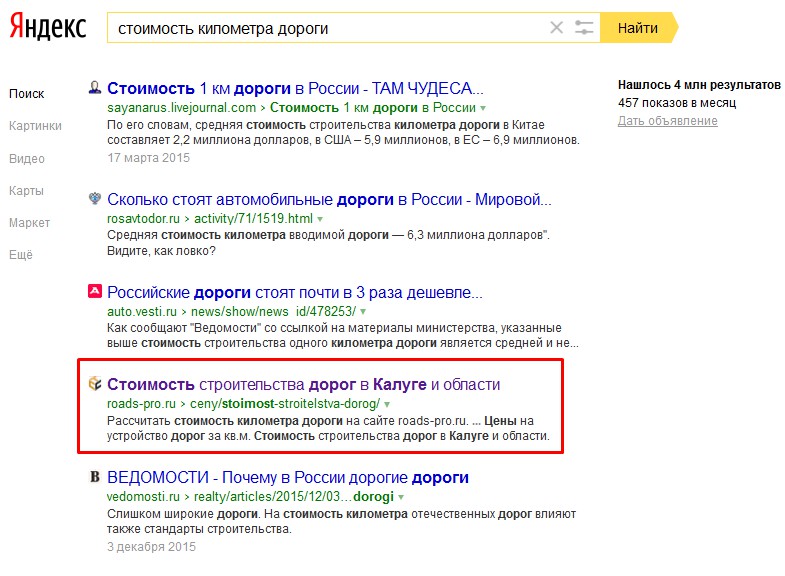
Task: Click the sayanarus.livejournal.com green URL
Action: point(181,108)
